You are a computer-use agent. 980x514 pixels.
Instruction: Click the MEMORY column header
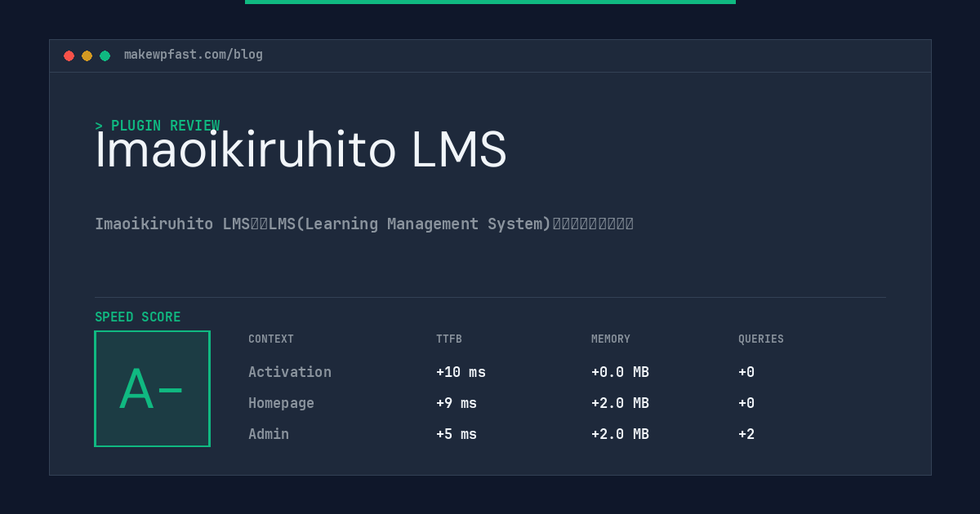point(611,339)
